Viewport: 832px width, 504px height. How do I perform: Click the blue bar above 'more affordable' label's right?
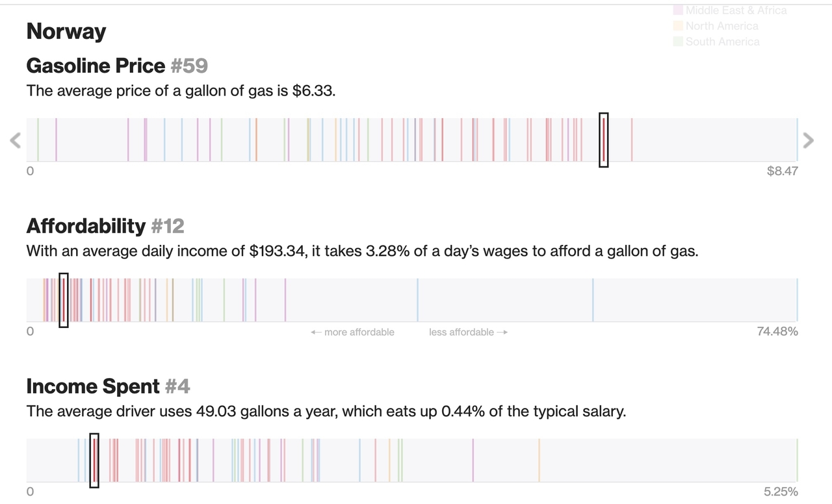point(417,300)
